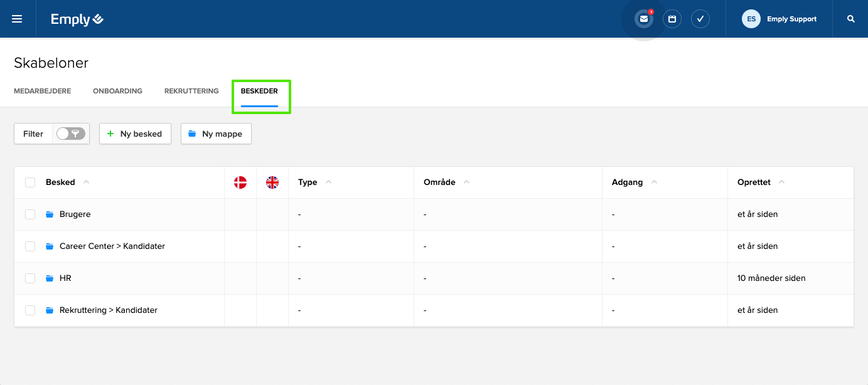
Task: Click the Ny besked button
Action: 135,134
